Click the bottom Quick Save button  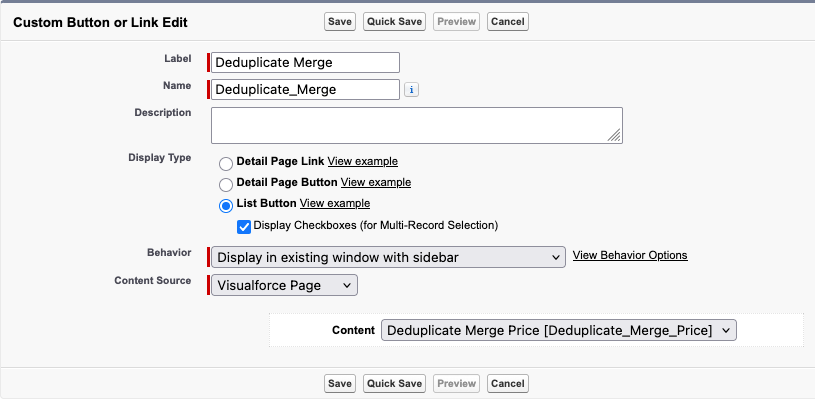pyautogui.click(x=395, y=384)
